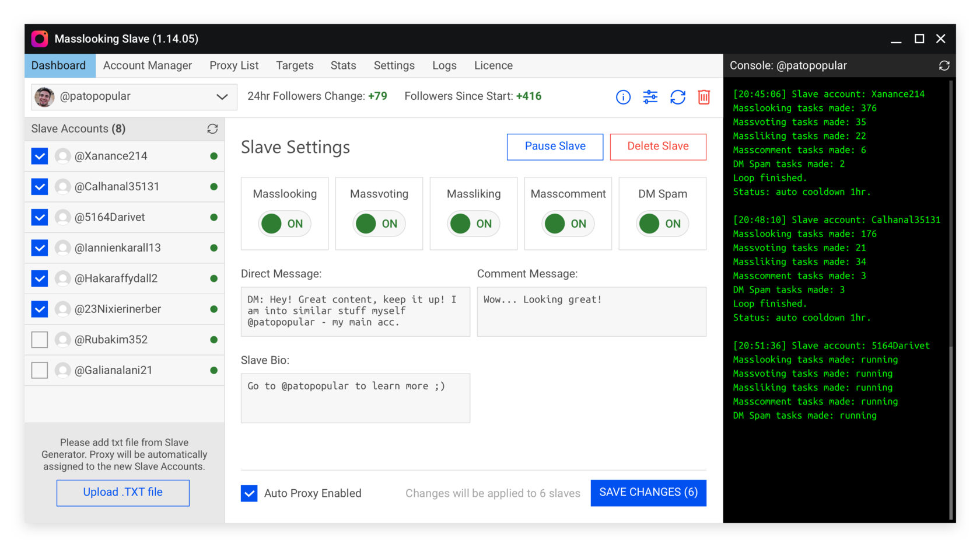
Task: Open the Logs tab
Action: [444, 66]
